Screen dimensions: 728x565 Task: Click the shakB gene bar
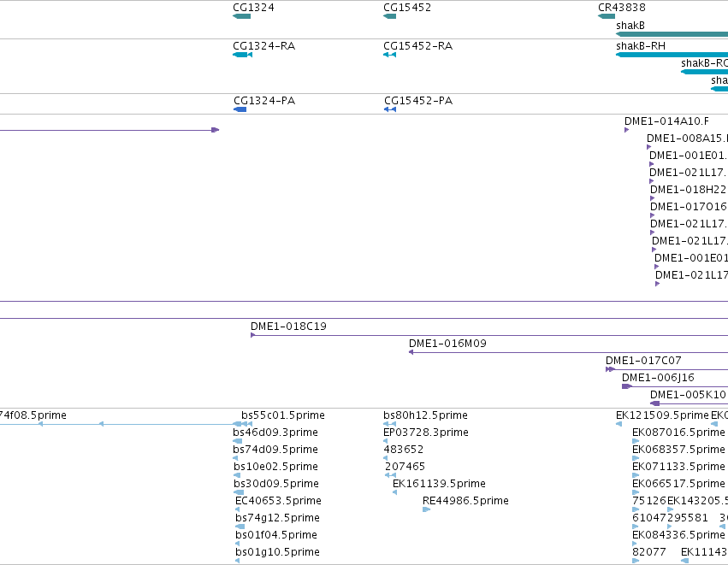pos(672,34)
